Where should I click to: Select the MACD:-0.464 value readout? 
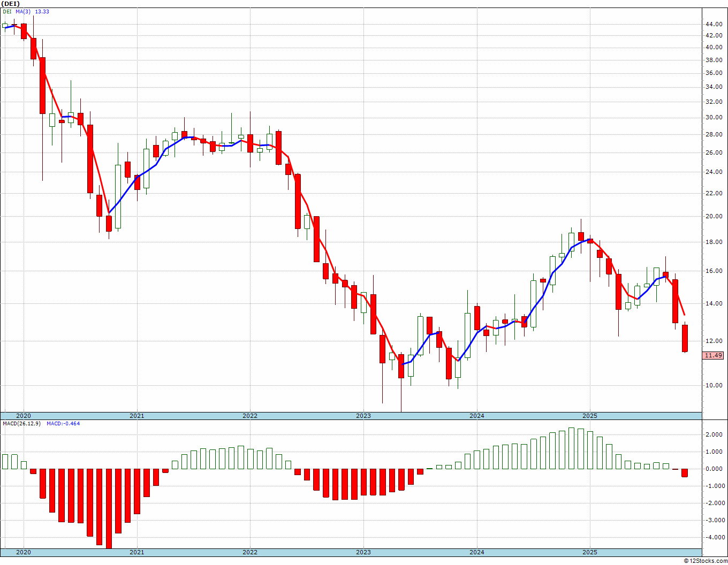tap(63, 424)
